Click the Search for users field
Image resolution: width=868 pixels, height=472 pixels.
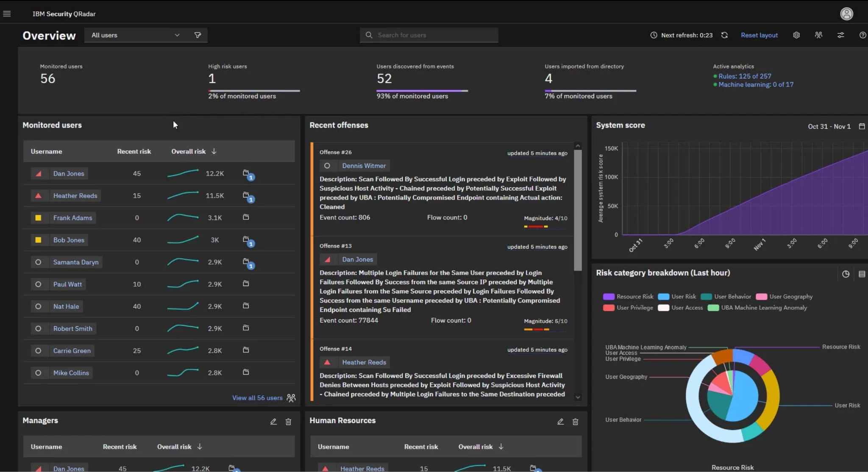(x=429, y=35)
